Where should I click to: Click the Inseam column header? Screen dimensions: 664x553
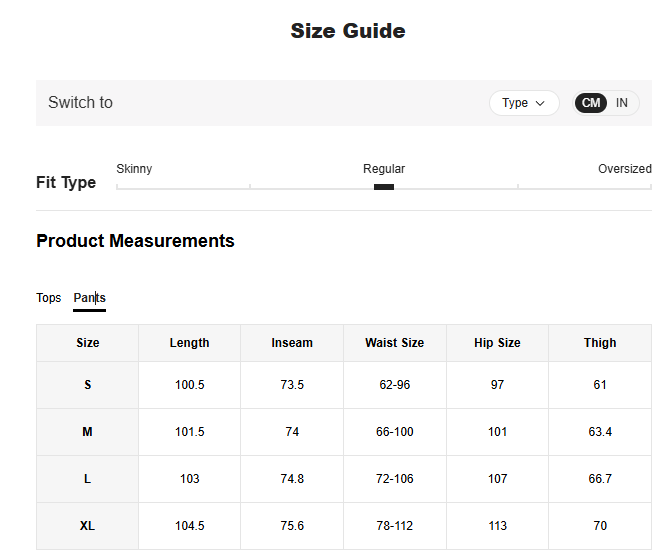292,343
